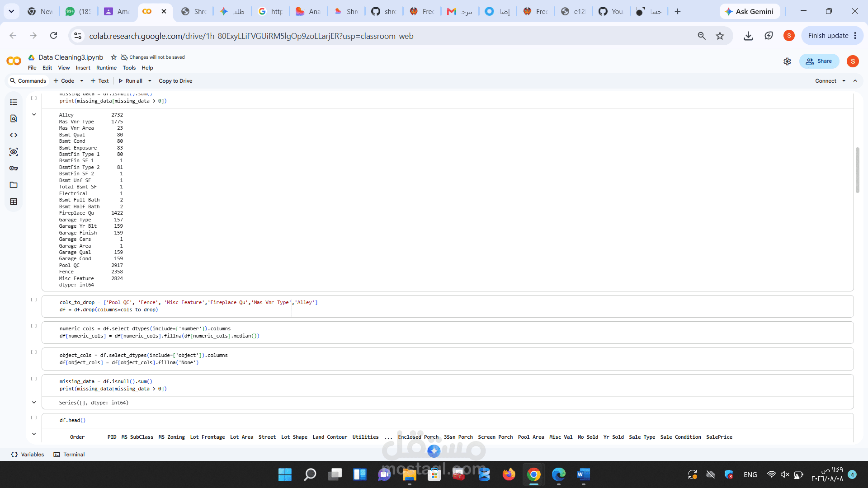The width and height of the screenshot is (868, 488).
Task: Click Connect to a runtime
Action: click(826, 81)
